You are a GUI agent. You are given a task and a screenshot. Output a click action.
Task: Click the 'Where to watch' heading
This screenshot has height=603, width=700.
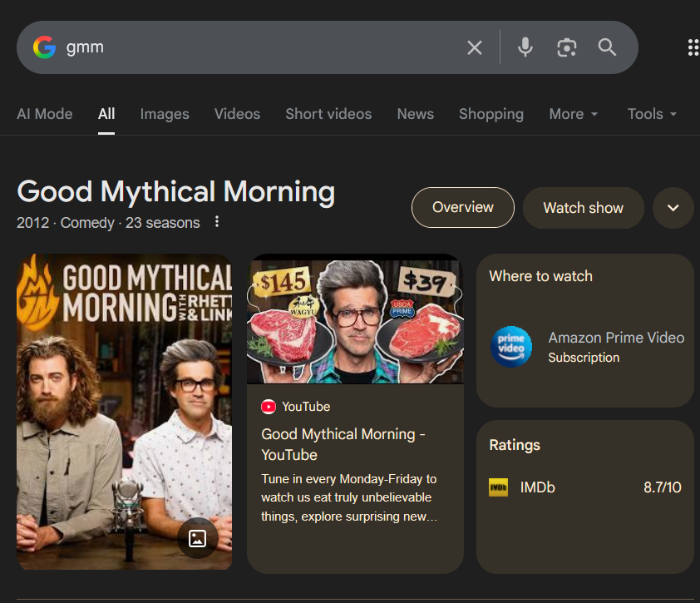tap(540, 276)
